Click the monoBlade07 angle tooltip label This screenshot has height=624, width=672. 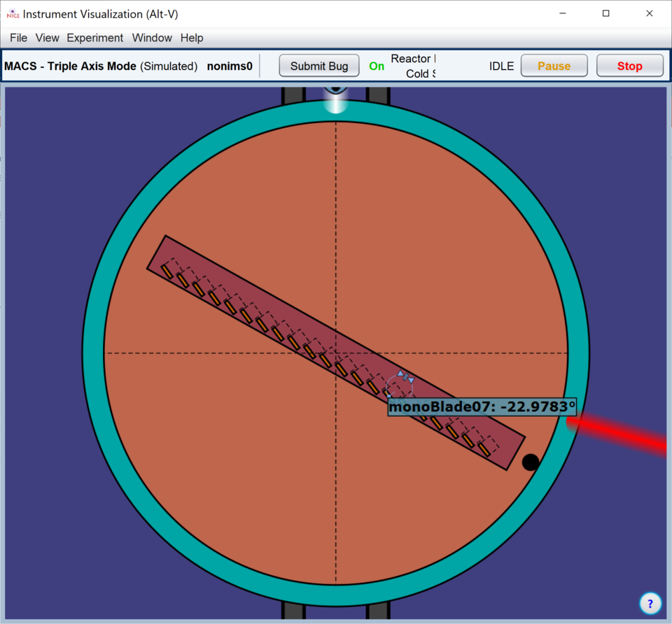482,406
